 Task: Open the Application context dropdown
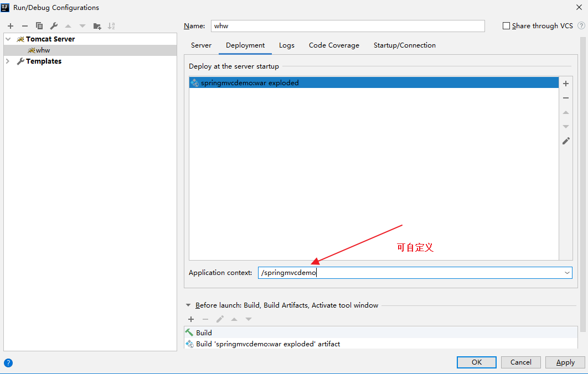(567, 273)
